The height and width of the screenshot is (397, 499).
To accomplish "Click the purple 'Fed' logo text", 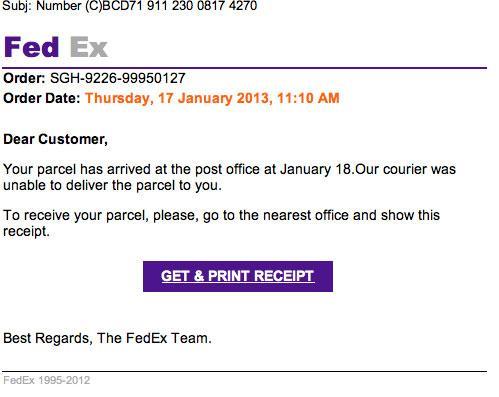I will pos(32,47).
